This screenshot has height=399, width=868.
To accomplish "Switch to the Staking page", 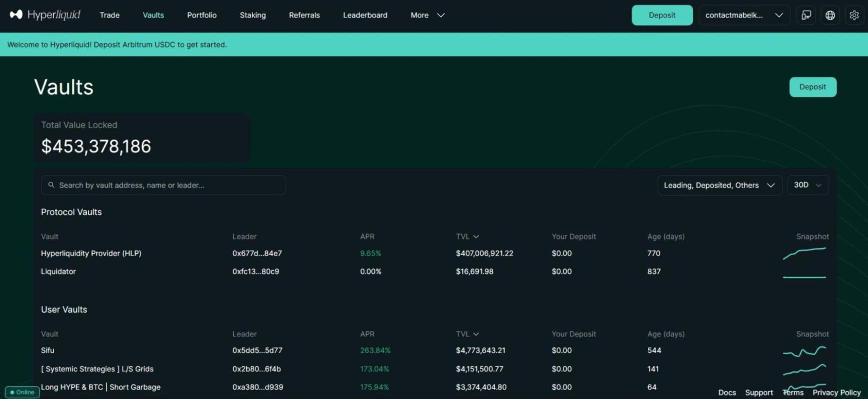I will (x=253, y=15).
